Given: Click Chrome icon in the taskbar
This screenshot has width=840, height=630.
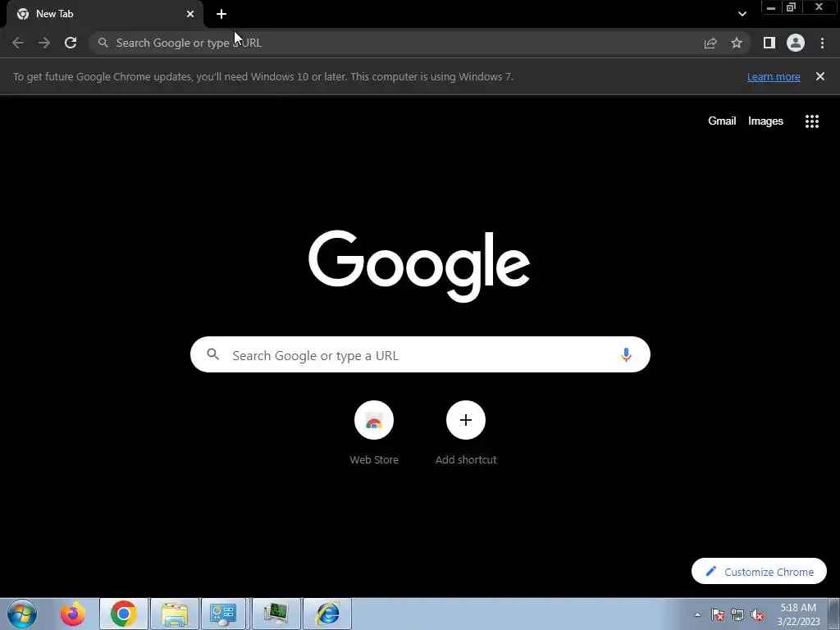Looking at the screenshot, I should pos(124,614).
